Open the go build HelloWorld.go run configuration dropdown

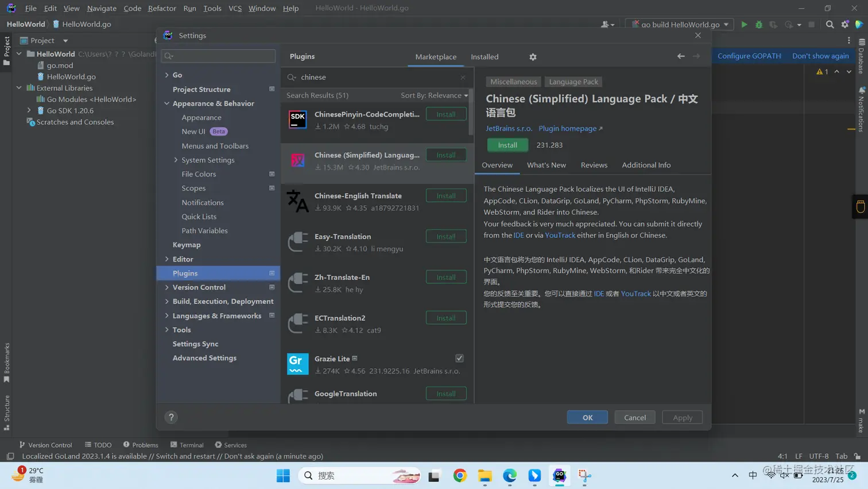point(679,25)
